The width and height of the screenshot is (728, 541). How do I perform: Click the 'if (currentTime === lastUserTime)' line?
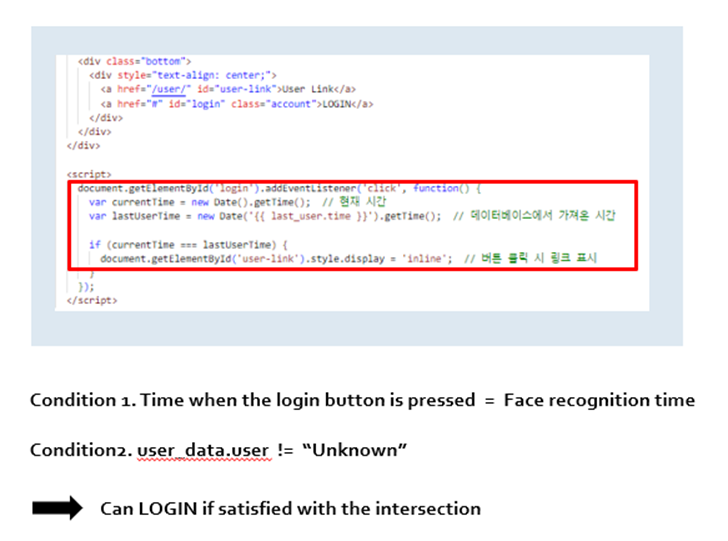(188, 245)
